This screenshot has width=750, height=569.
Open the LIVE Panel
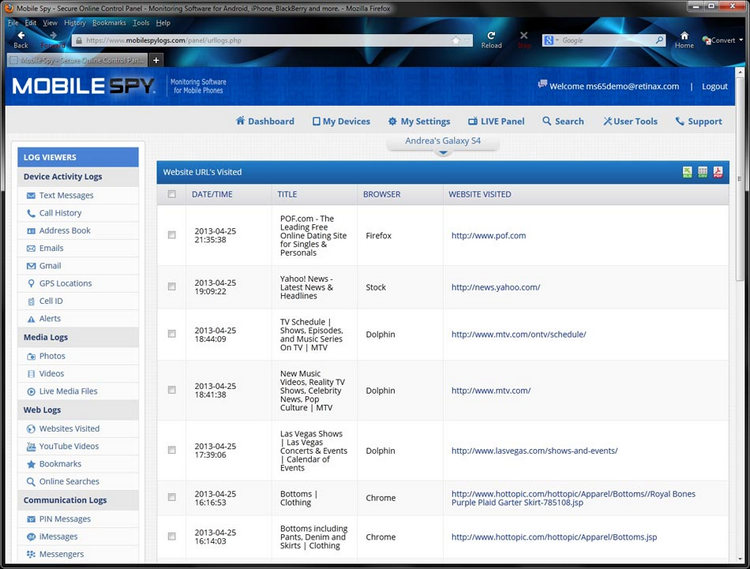496,121
